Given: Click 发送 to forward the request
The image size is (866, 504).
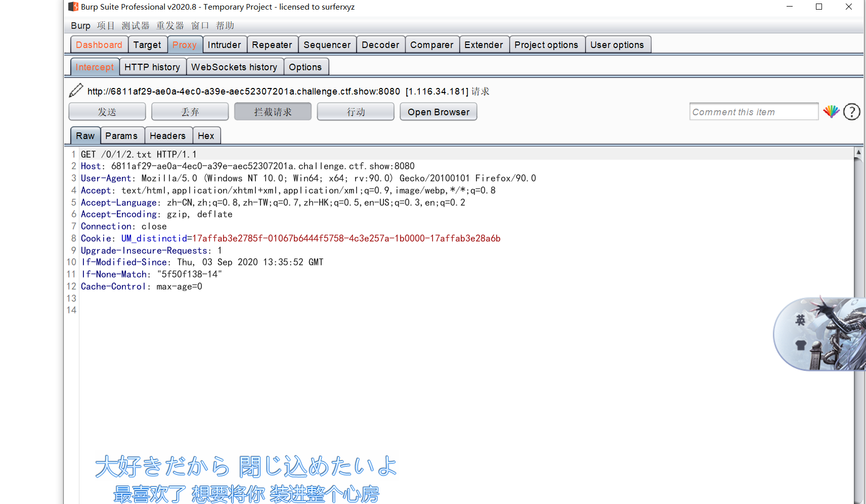Looking at the screenshot, I should pyautogui.click(x=107, y=111).
